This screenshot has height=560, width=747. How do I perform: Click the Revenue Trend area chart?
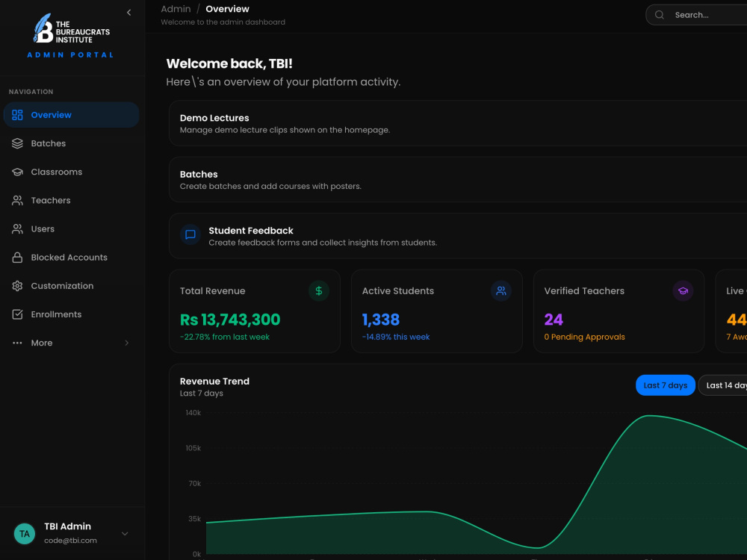tap(477, 485)
